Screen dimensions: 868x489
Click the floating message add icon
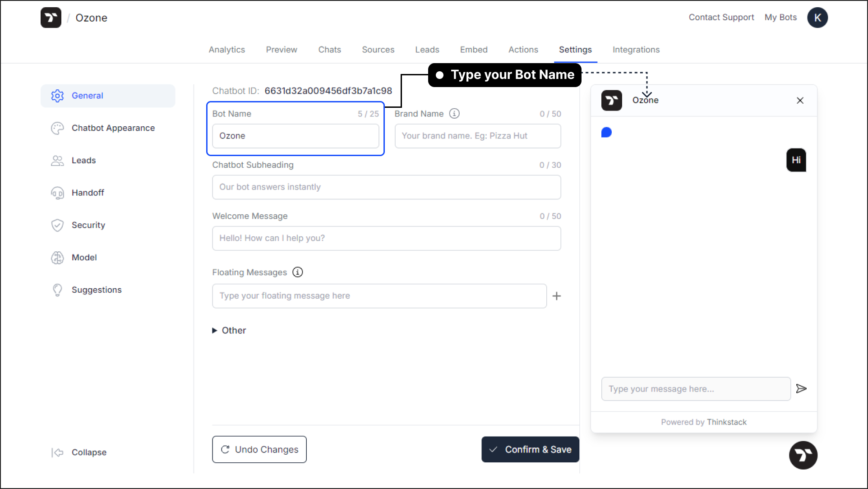[x=556, y=296]
